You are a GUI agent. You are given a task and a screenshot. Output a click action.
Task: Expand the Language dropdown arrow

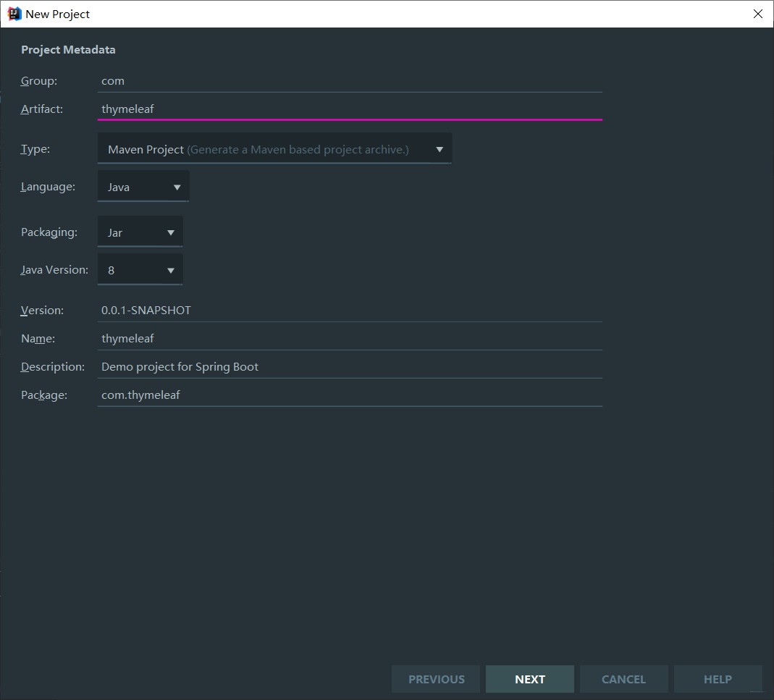point(177,187)
